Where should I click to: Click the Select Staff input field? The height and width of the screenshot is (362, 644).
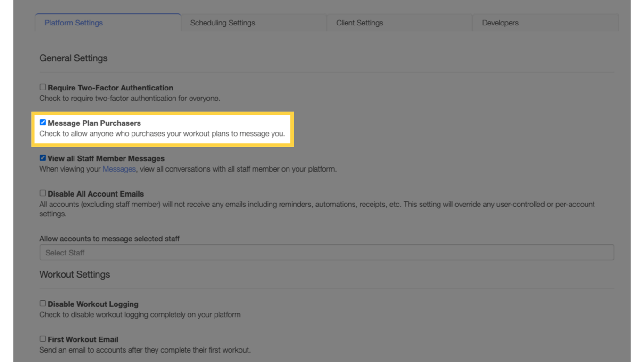coord(326,252)
